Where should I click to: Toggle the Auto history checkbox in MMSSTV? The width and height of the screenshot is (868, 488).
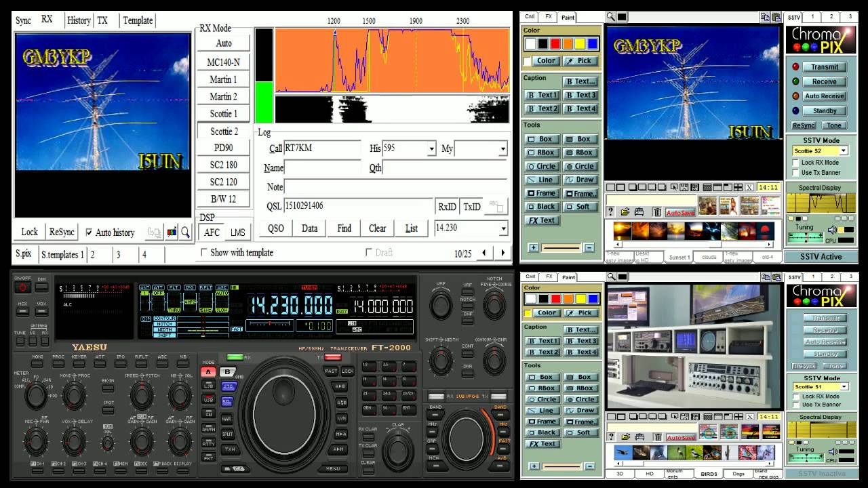89,232
